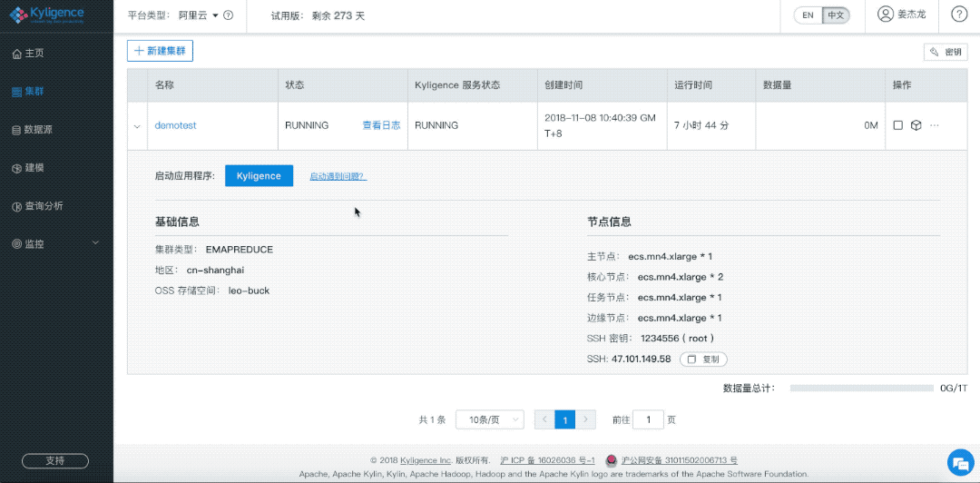Open the Kyligence Inc. footer link
The image size is (980, 483).
[426, 460]
